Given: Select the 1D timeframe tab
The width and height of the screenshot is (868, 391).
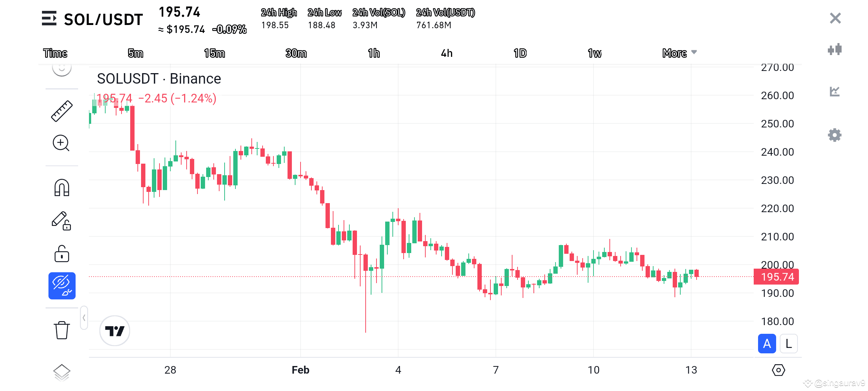Looking at the screenshot, I should coord(521,53).
